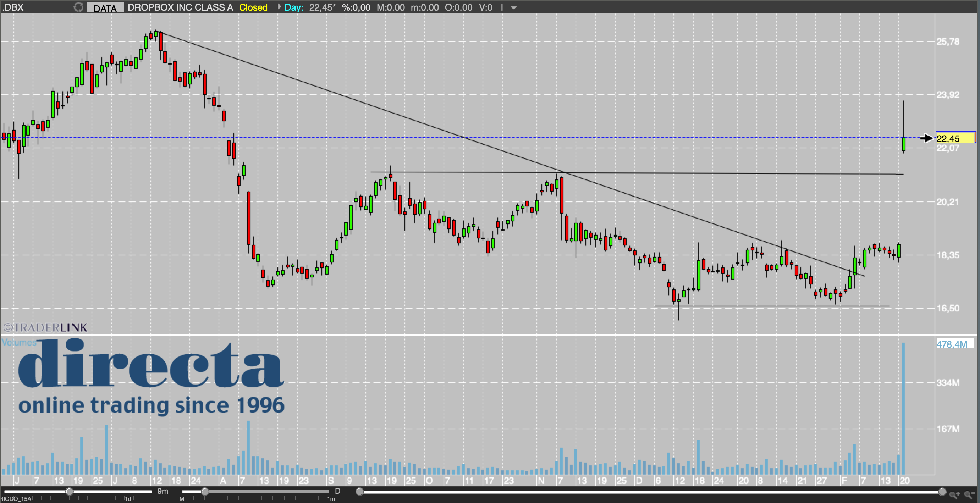Click the 23,92 price axis label
This screenshot has width=980, height=503.
click(x=948, y=95)
